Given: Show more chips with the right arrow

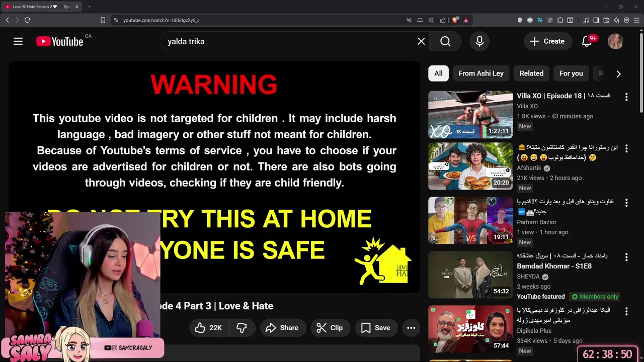Looking at the screenshot, I should tap(618, 73).
